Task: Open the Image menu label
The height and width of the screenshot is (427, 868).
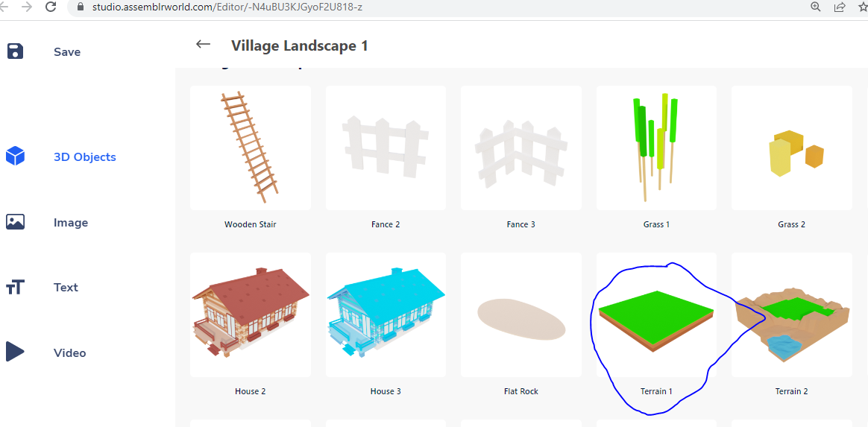Action: coord(71,223)
